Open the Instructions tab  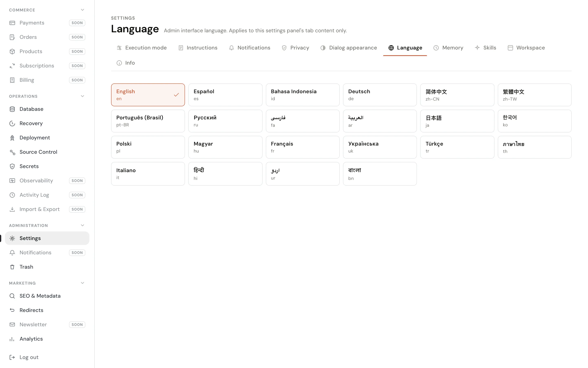point(198,48)
